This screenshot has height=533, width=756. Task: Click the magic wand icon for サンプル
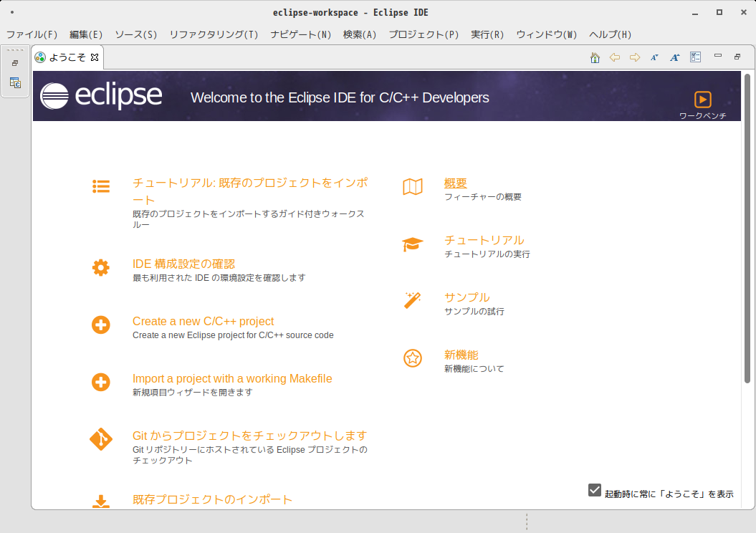tap(413, 300)
